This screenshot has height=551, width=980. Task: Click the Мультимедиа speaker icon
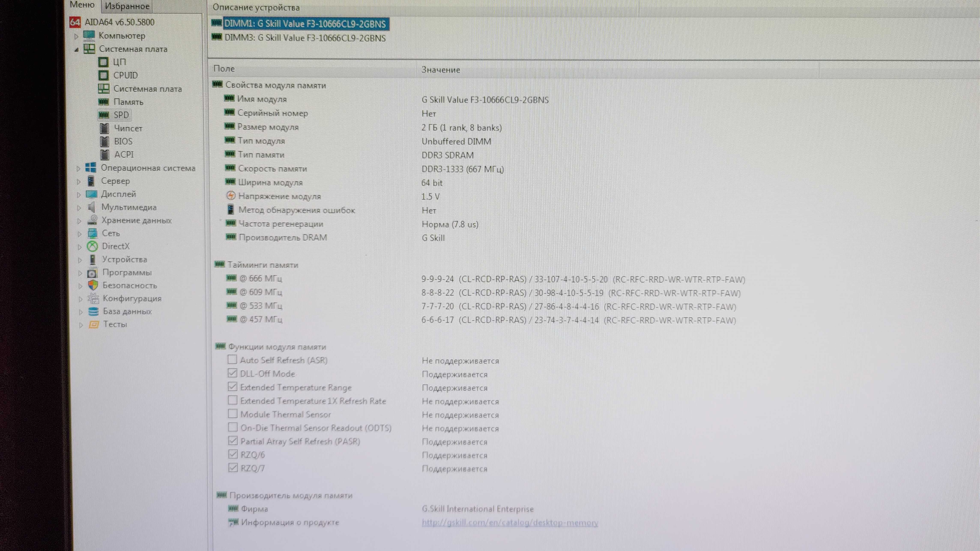click(x=91, y=207)
